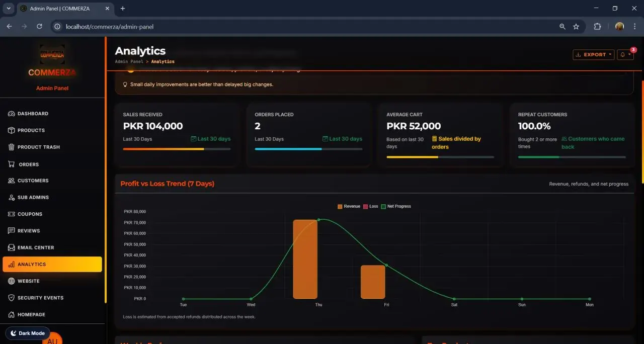Click Profit vs Loss Trend heading
The height and width of the screenshot is (344, 644).
click(x=168, y=184)
